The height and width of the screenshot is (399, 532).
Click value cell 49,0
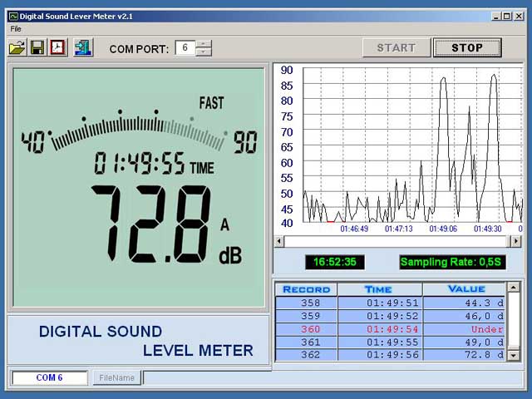coord(464,342)
